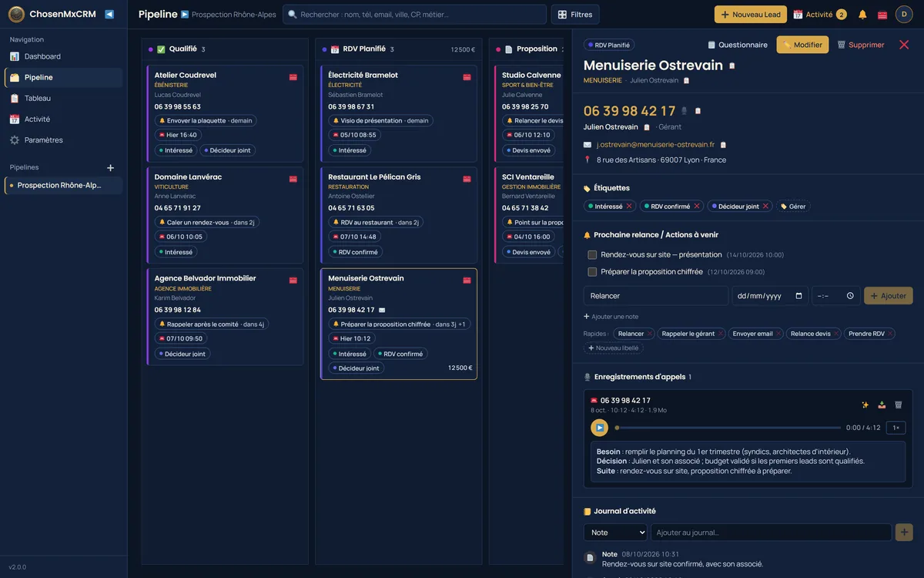The height and width of the screenshot is (578, 924).
Task: Open Activité in sidebar navigation
Action: pyautogui.click(x=63, y=119)
